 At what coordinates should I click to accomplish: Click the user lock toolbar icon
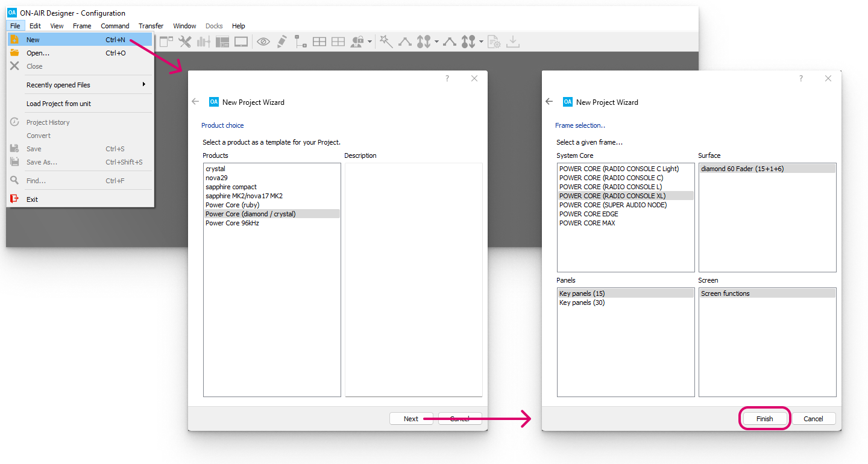357,42
